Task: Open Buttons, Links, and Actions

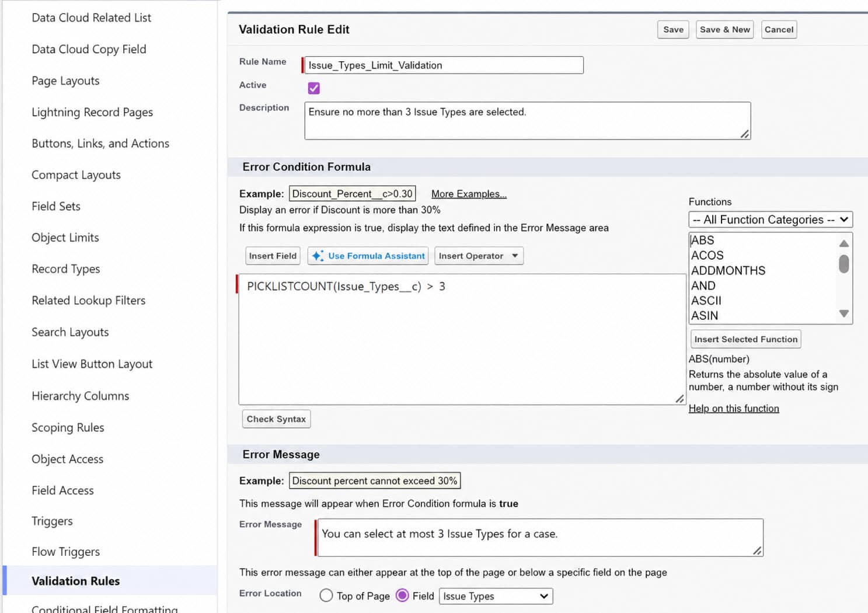Action: [x=100, y=144]
